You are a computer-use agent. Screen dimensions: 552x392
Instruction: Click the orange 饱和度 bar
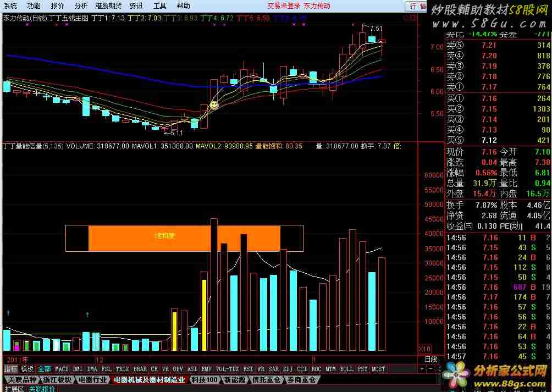[x=184, y=238]
